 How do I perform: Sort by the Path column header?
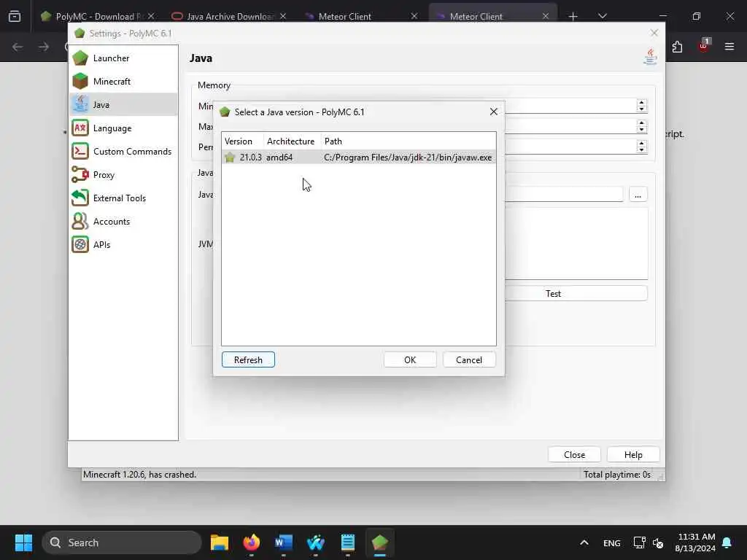coord(409,141)
